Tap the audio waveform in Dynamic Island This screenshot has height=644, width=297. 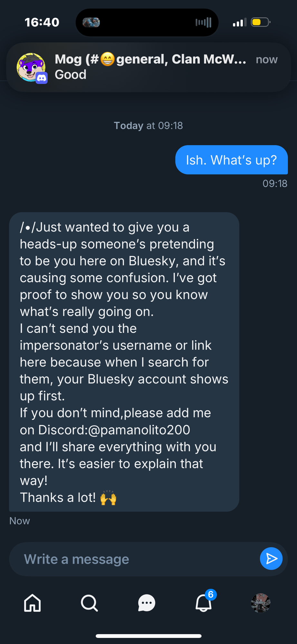pos(204,22)
